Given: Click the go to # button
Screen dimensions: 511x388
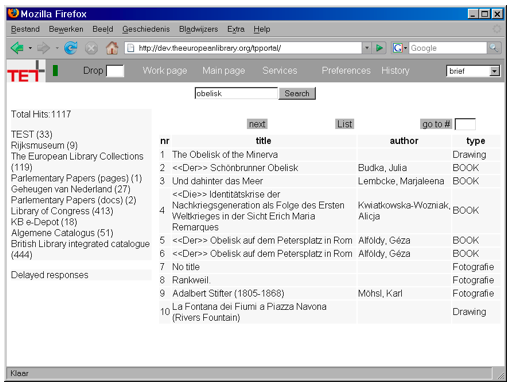Looking at the screenshot, I should click(436, 124).
